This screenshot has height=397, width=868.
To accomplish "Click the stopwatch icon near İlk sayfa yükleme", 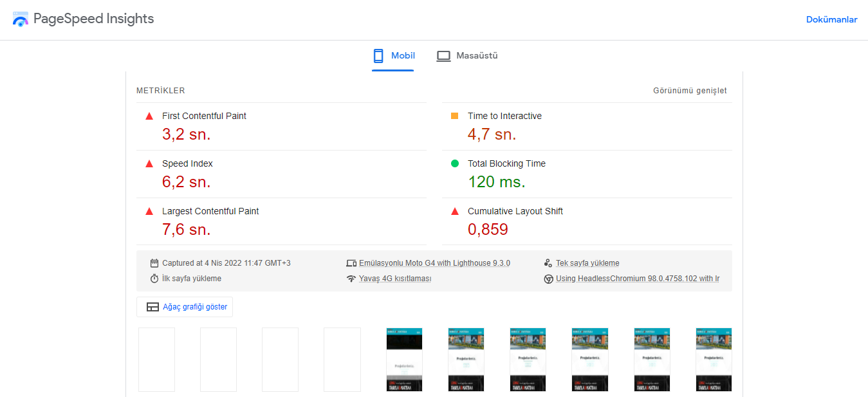I will point(154,279).
